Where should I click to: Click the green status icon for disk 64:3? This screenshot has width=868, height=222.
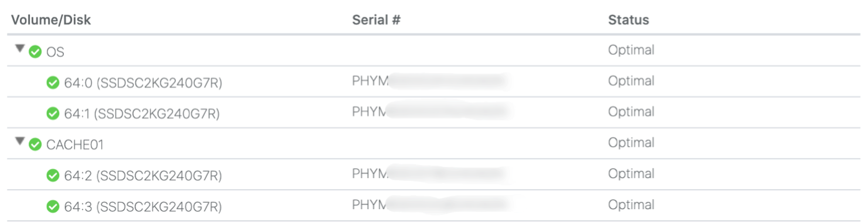pos(53,206)
